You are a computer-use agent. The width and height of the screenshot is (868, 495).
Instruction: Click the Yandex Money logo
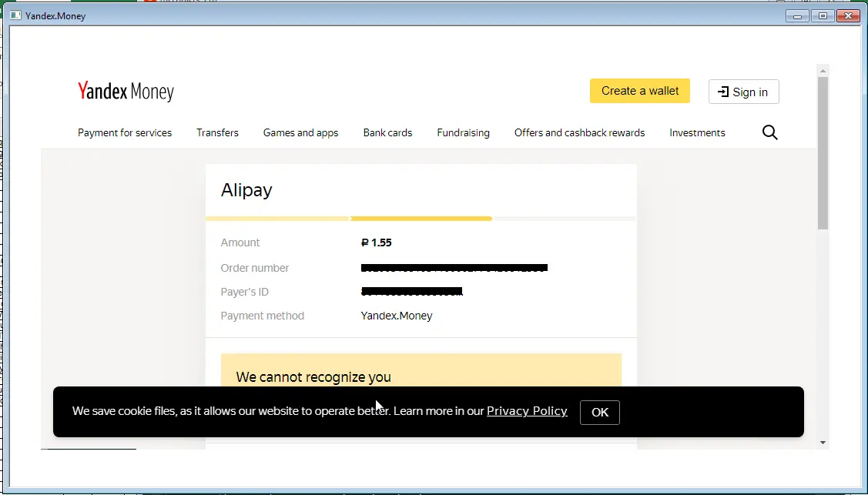pyautogui.click(x=126, y=92)
